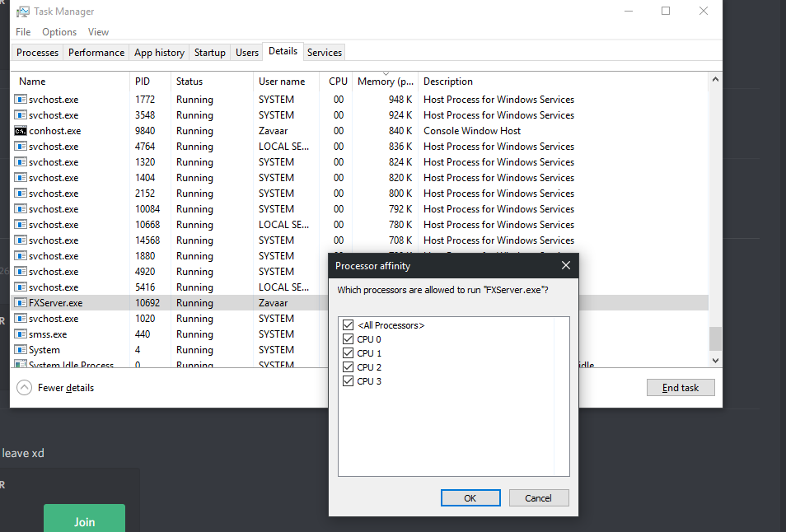Sort by User name column header
Viewport: 786px width, 532px height.
point(286,82)
